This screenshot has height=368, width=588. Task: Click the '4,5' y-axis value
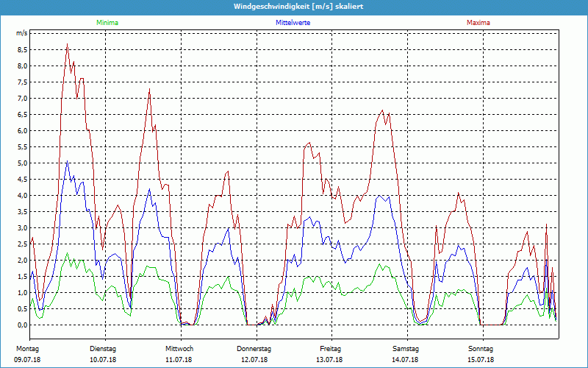23,179
